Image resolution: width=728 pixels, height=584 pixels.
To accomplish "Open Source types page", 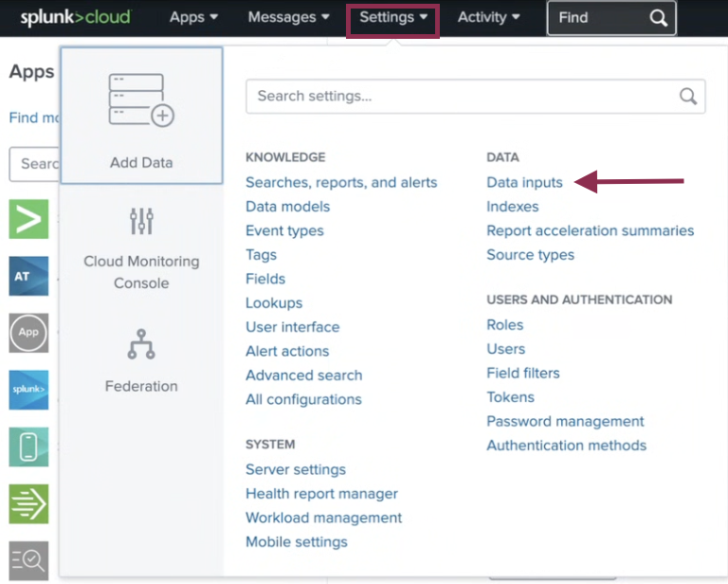I will 530,255.
